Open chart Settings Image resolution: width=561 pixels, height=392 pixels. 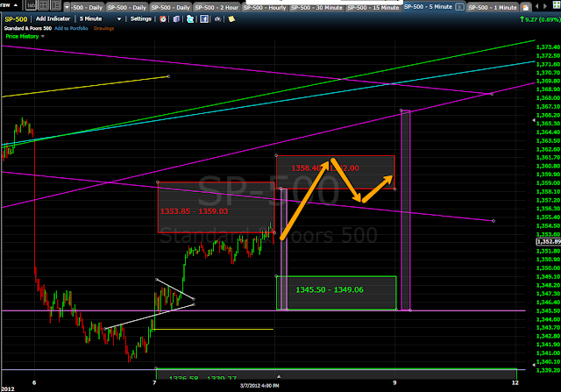(140, 18)
